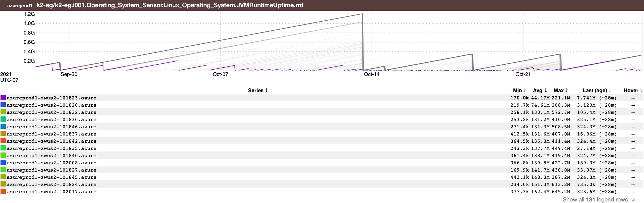Click the graph peak near 1.2G
The height and width of the screenshot is (203, 644).
[x=362, y=14]
